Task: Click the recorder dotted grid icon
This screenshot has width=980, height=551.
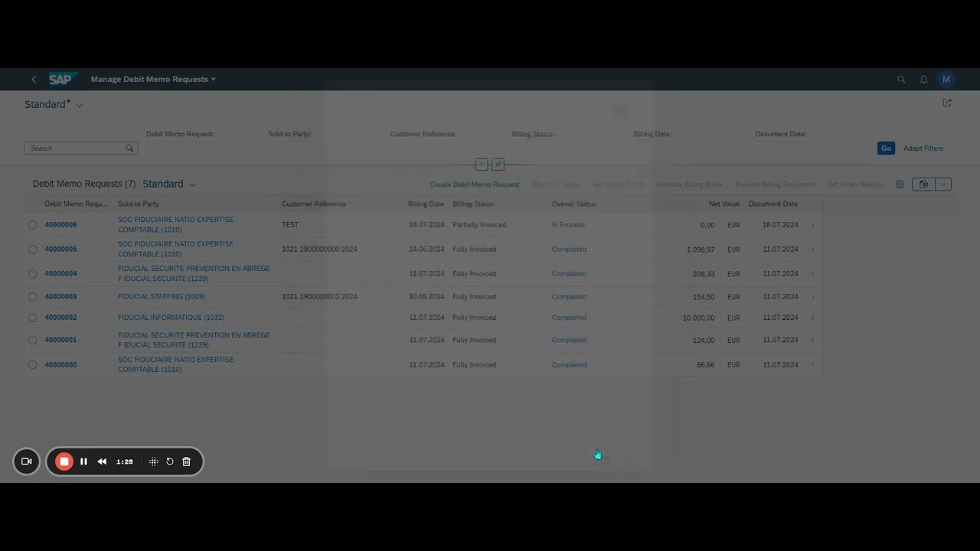Action: point(154,461)
